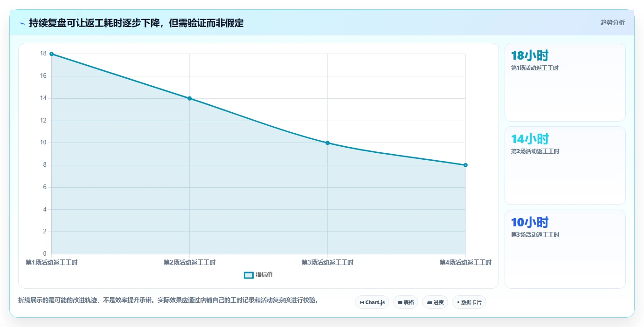
Task: Click the 第3场活动返工工时 axis label
Action: (327, 263)
